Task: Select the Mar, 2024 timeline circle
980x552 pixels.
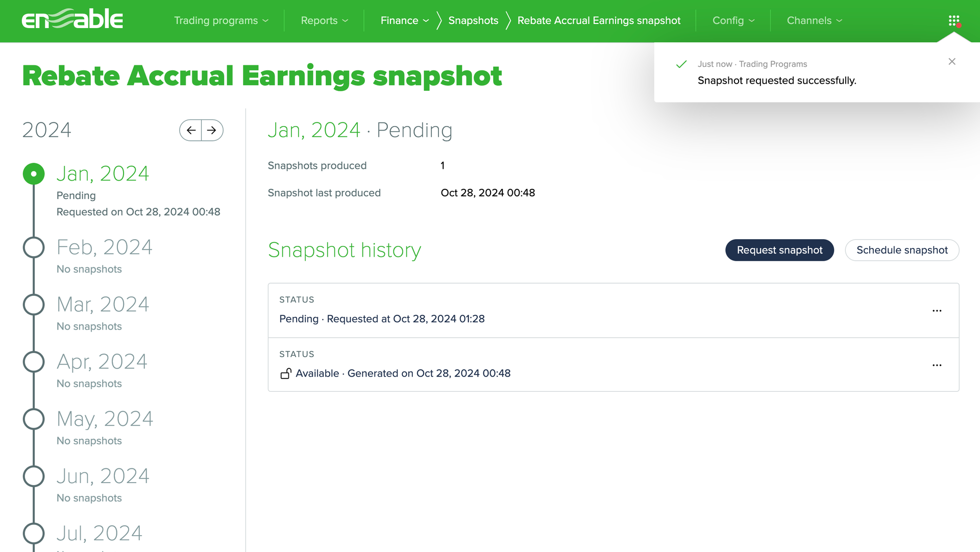Action: [x=34, y=305]
